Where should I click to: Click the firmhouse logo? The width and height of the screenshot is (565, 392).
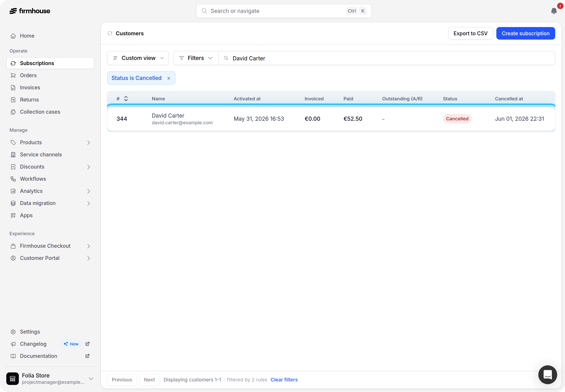coord(30,11)
